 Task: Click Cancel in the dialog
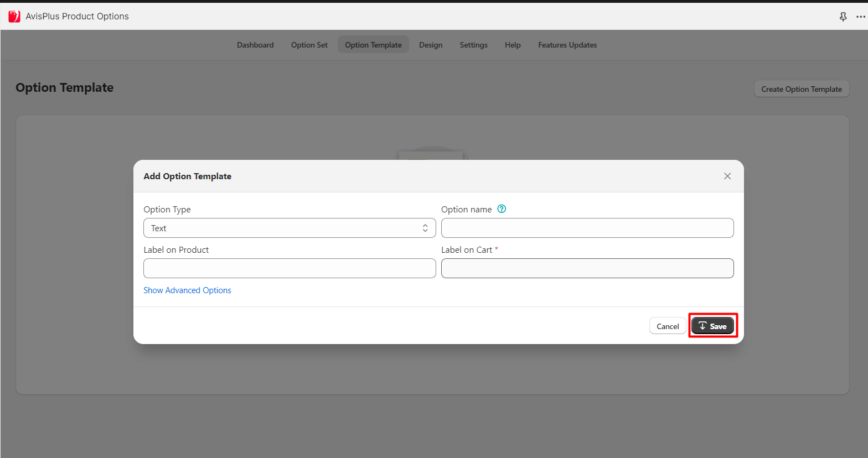point(668,326)
